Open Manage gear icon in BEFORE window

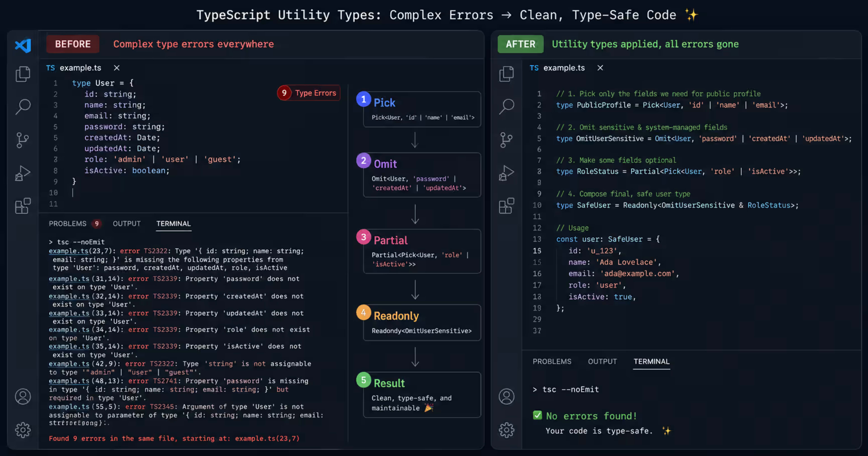point(23,430)
